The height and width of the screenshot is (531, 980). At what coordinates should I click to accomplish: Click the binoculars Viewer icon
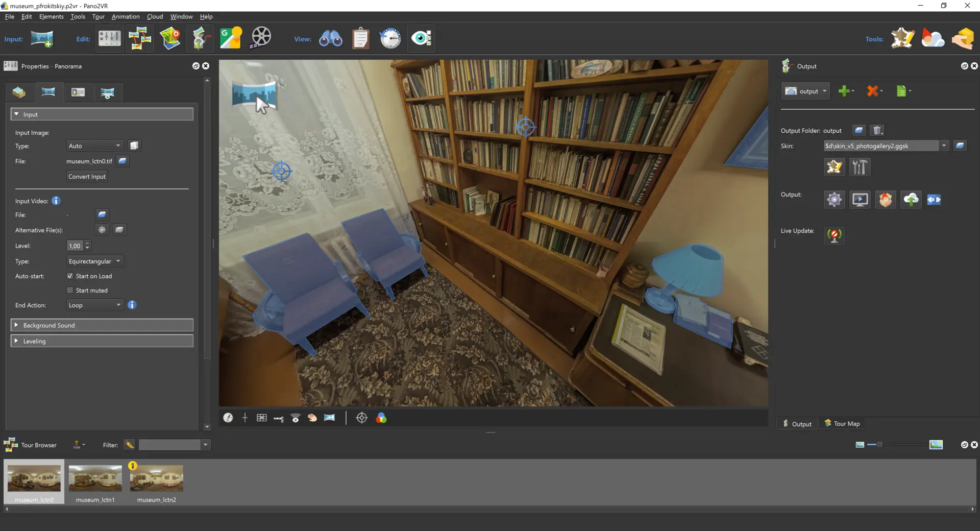click(331, 38)
